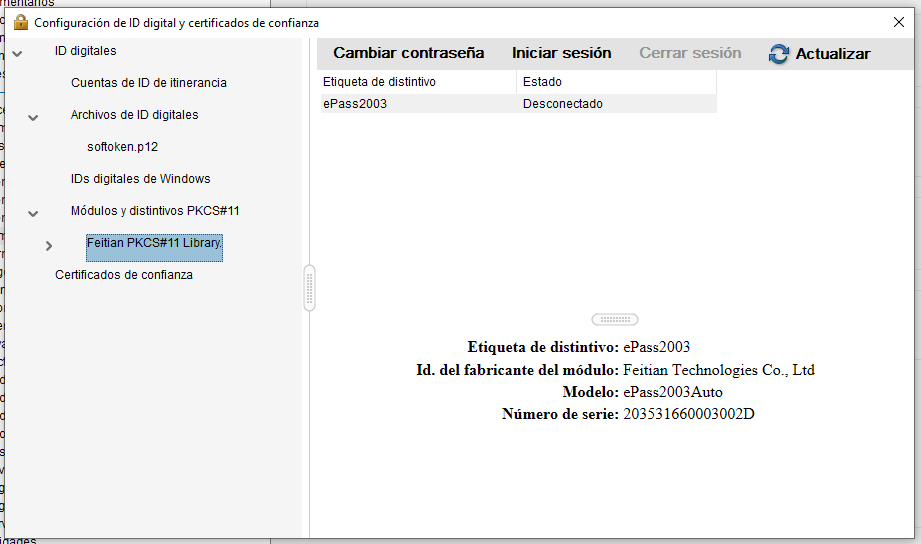Click the Actualizar refresh arrows icon

pos(779,54)
